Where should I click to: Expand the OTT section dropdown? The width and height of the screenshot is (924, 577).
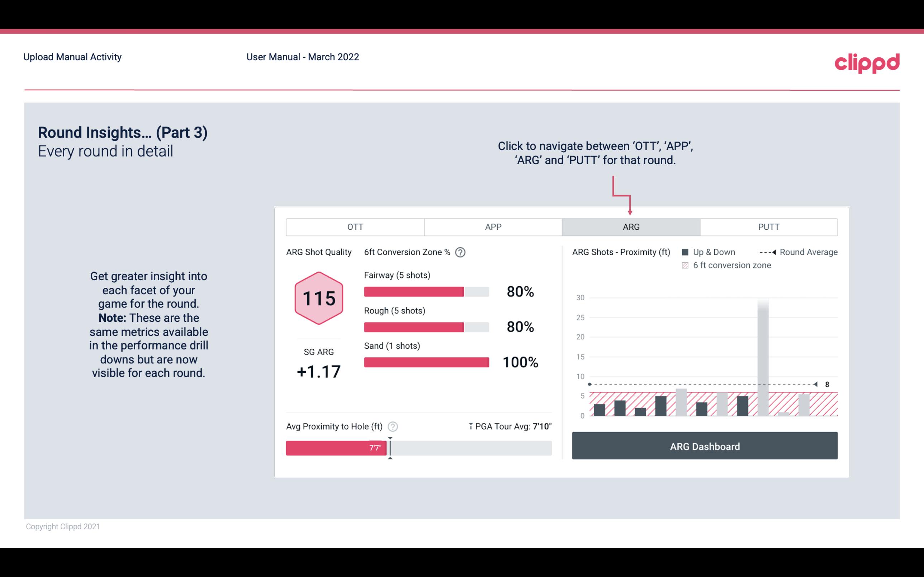point(356,226)
